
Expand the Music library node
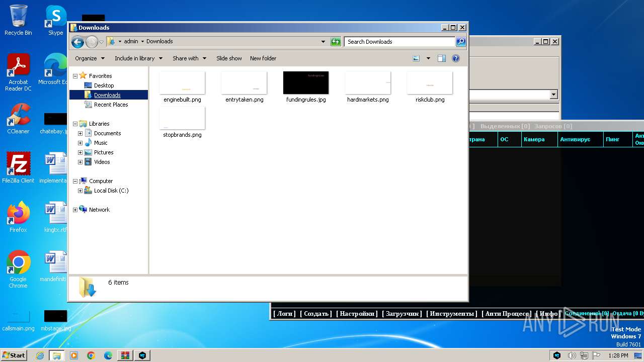[80, 143]
